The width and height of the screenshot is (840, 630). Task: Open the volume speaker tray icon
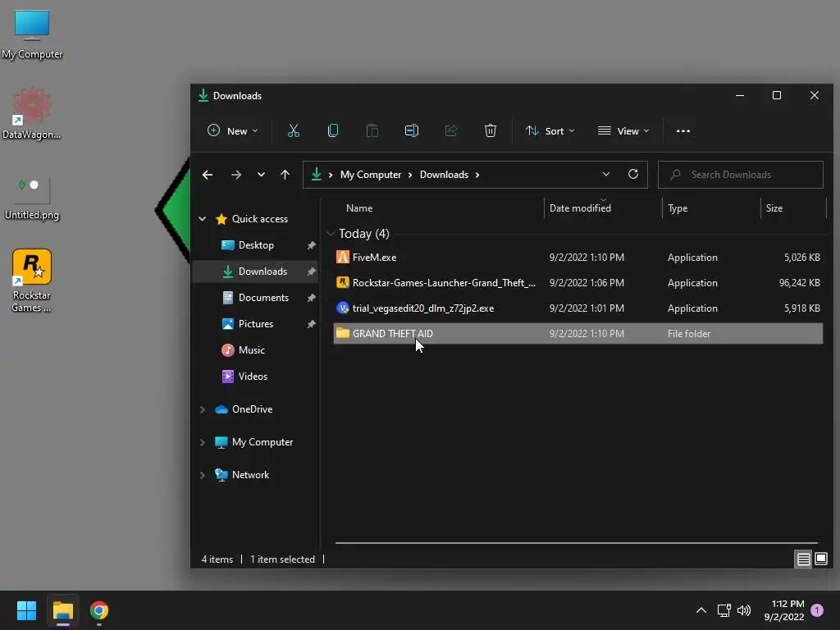click(744, 610)
